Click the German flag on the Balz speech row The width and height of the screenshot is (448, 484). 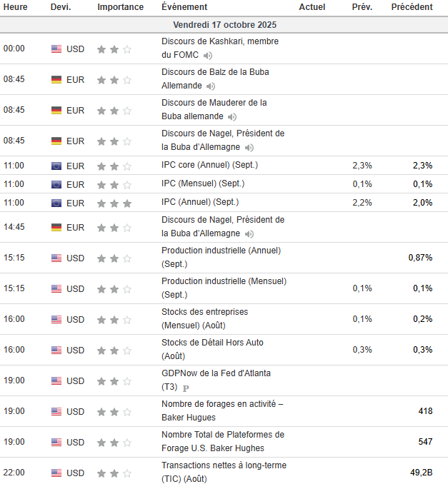[x=56, y=80]
